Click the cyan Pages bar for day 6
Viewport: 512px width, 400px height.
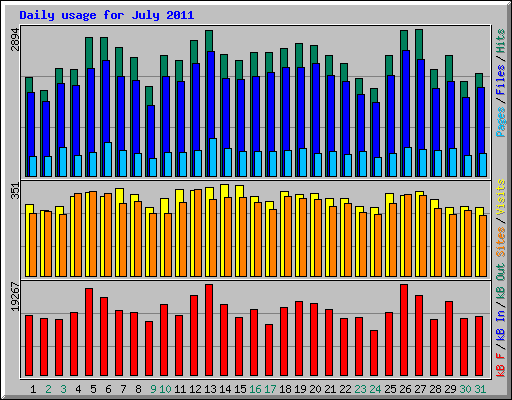coord(108,159)
